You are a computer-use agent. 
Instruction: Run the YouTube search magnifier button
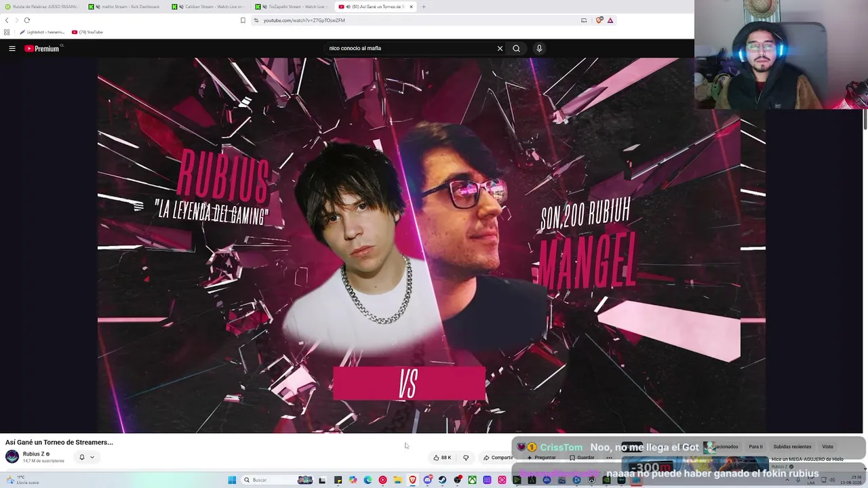point(516,49)
